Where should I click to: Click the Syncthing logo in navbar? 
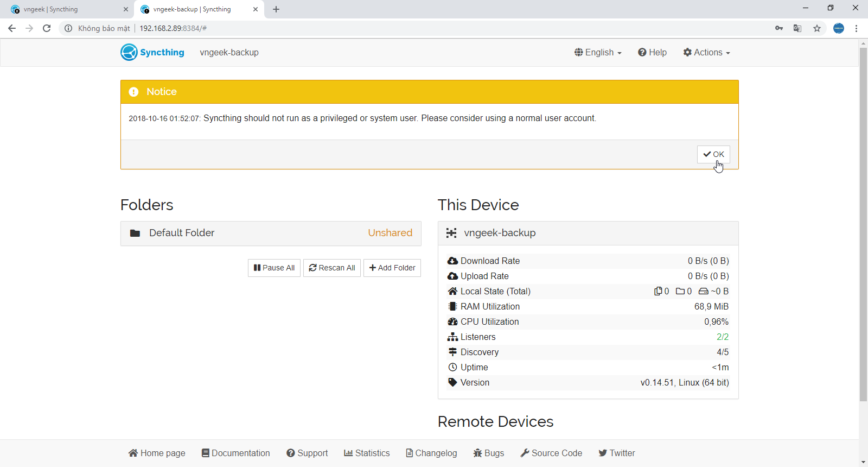pyautogui.click(x=152, y=52)
